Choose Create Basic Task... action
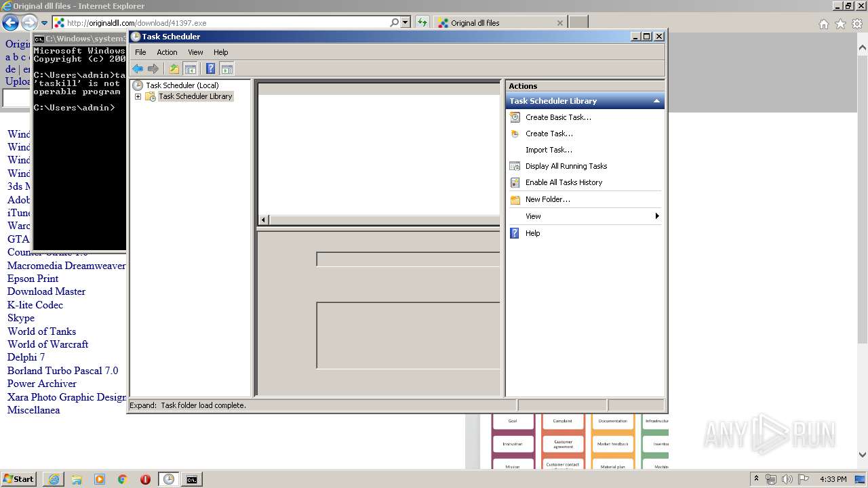868x488 pixels. point(558,117)
